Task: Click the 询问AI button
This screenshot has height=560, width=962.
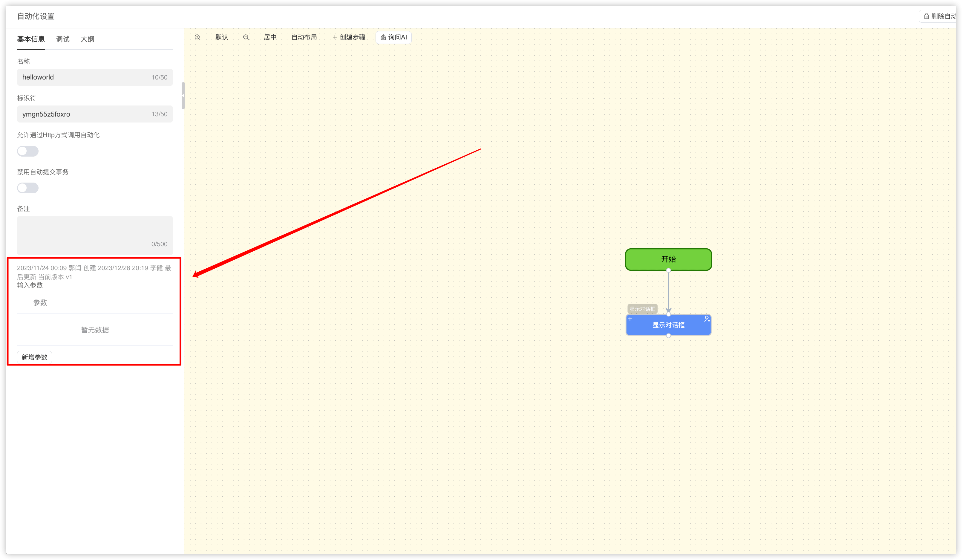Action: (x=393, y=37)
